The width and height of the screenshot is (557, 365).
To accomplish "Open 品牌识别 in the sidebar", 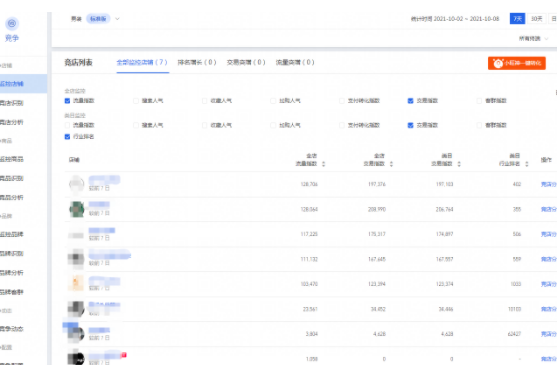I will (x=12, y=254).
